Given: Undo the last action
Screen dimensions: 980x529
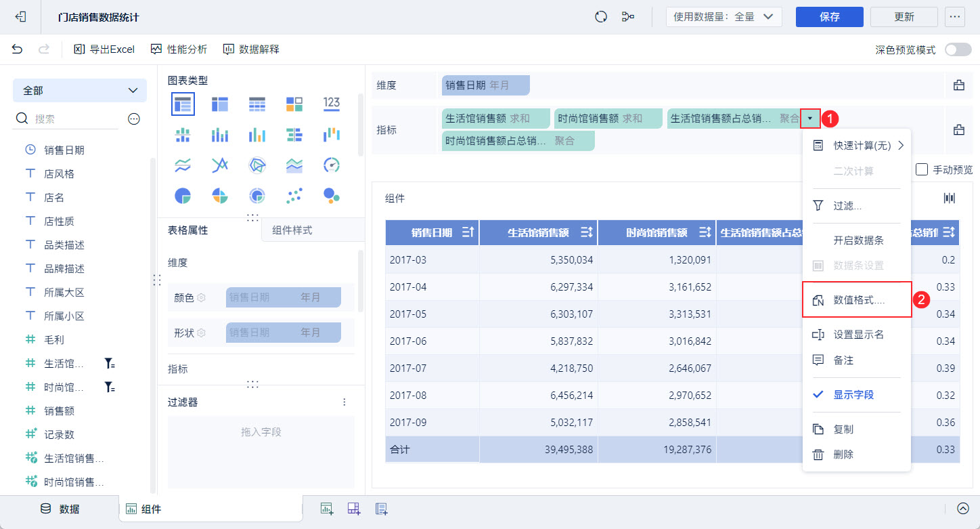Looking at the screenshot, I should tap(17, 49).
